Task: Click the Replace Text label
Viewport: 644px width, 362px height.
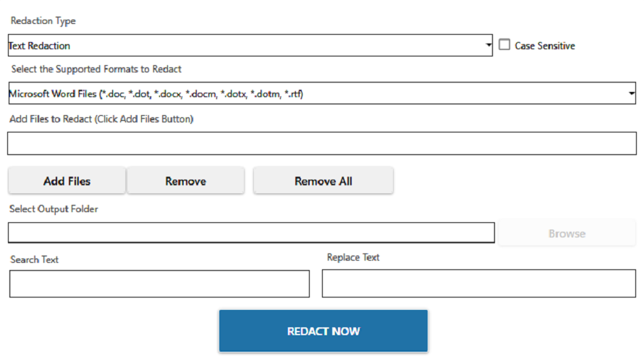Action: pyautogui.click(x=353, y=257)
